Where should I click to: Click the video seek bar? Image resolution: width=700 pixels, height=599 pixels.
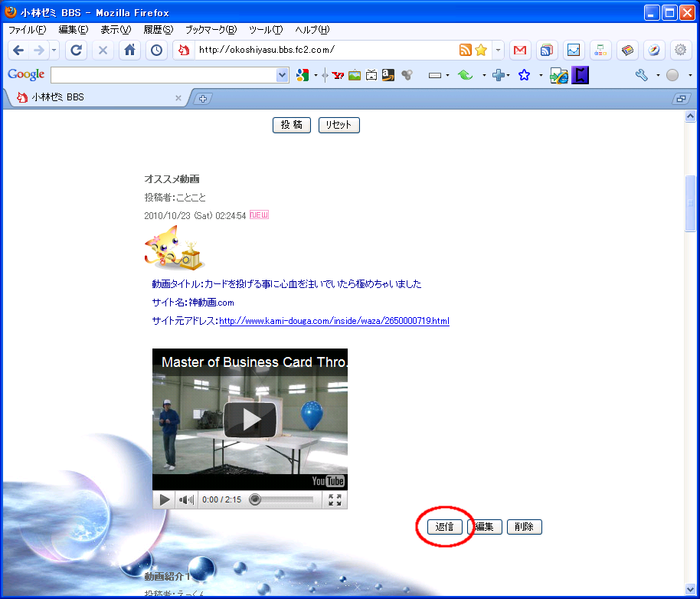coord(283,500)
